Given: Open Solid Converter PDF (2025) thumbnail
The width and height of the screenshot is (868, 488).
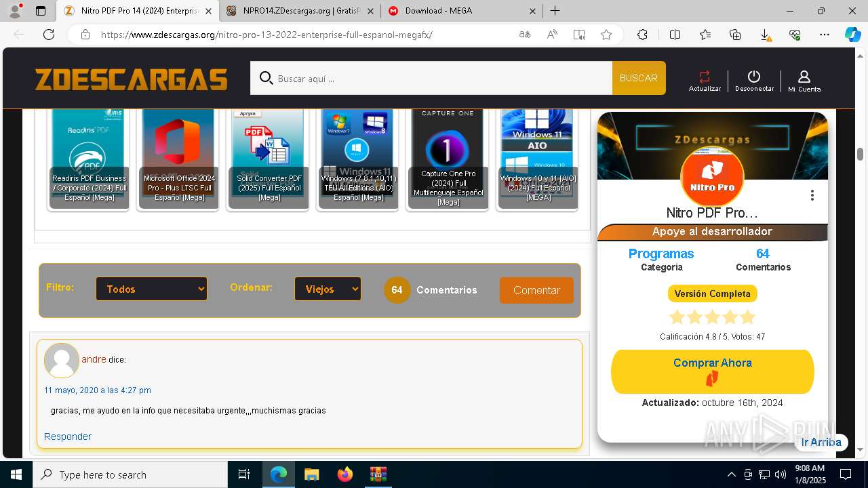Looking at the screenshot, I should pyautogui.click(x=269, y=160).
